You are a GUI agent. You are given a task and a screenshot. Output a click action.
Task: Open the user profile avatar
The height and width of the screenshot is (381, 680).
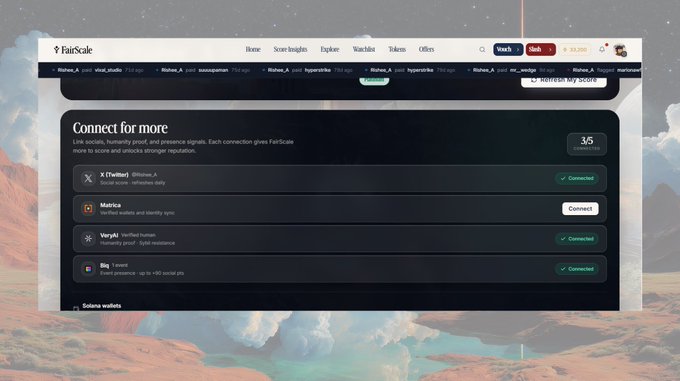tap(620, 50)
